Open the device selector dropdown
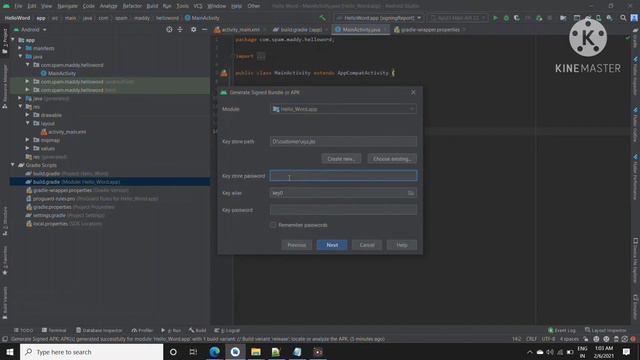The image size is (640, 360). 458,18
